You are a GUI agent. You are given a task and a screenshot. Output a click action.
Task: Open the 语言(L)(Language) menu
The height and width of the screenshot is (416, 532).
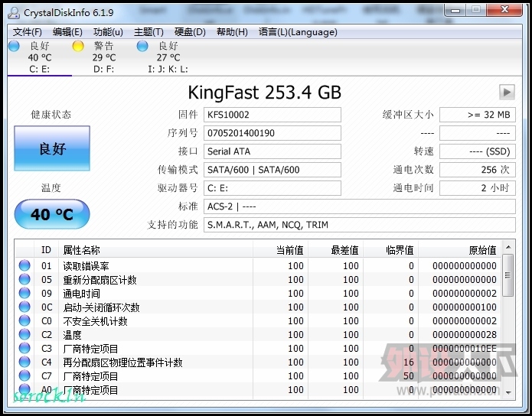coord(298,32)
